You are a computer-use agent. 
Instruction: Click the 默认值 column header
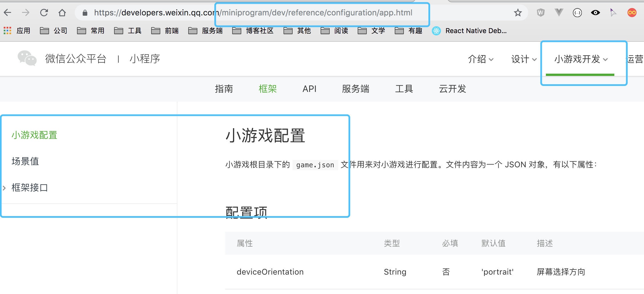[493, 243]
